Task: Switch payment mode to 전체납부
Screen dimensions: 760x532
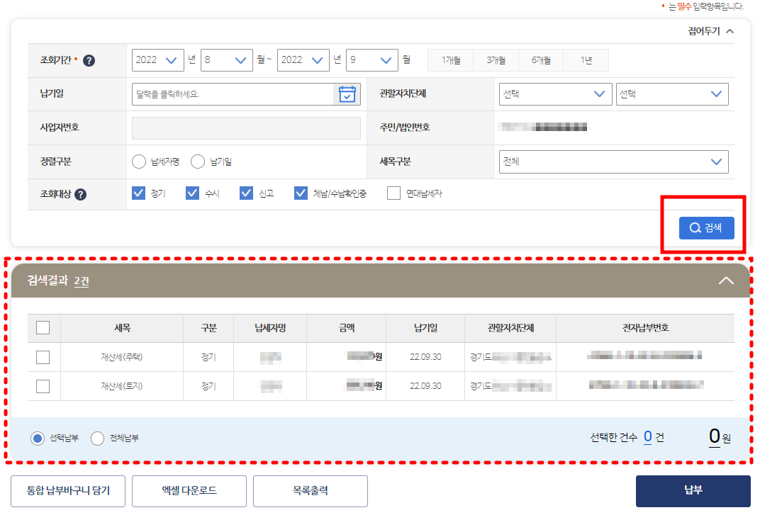Action: click(x=98, y=438)
